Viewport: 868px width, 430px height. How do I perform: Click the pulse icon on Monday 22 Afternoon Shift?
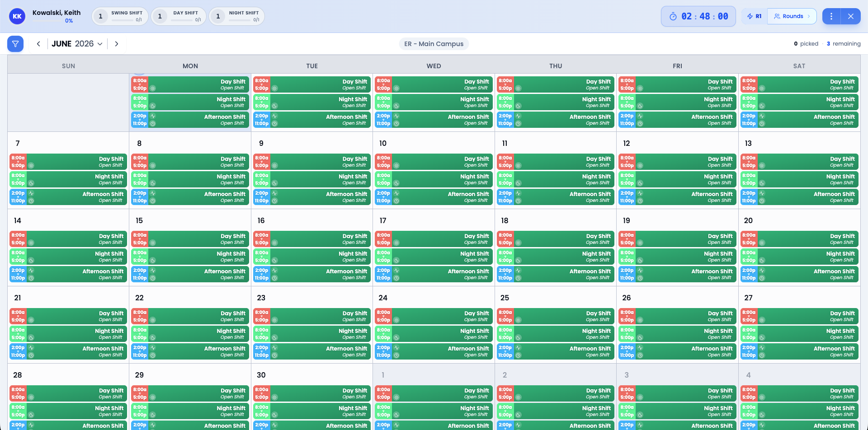click(x=153, y=348)
